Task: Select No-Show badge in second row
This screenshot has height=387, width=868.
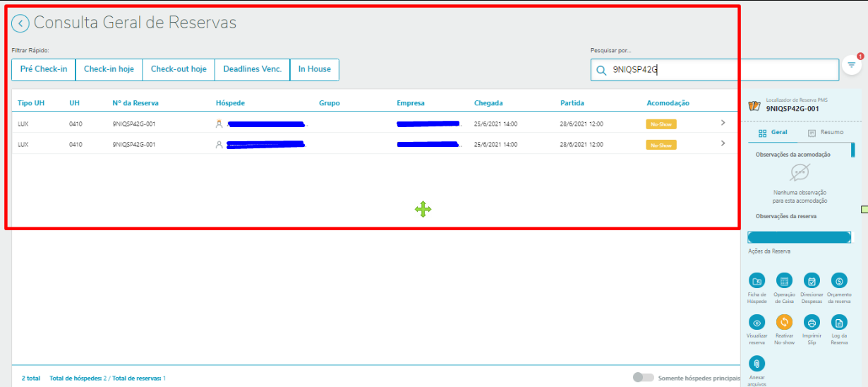Action: [661, 145]
